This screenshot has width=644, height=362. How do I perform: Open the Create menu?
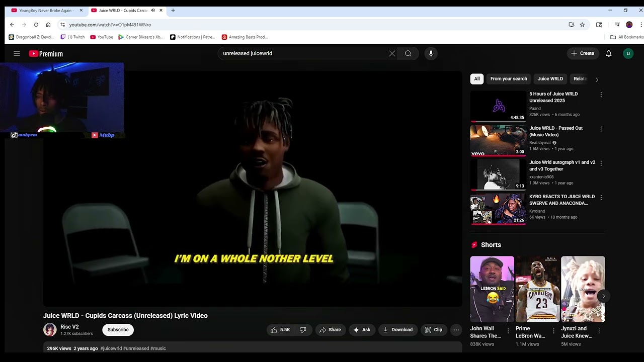click(x=583, y=53)
